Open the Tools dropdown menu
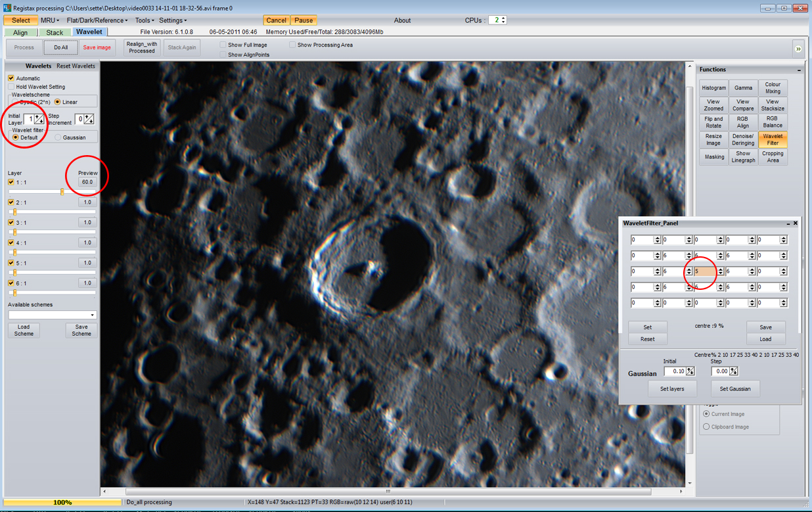The height and width of the screenshot is (512, 812). (x=145, y=20)
